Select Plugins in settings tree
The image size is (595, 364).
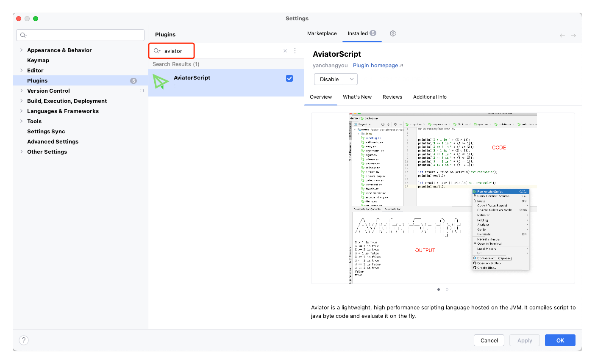pyautogui.click(x=81, y=80)
